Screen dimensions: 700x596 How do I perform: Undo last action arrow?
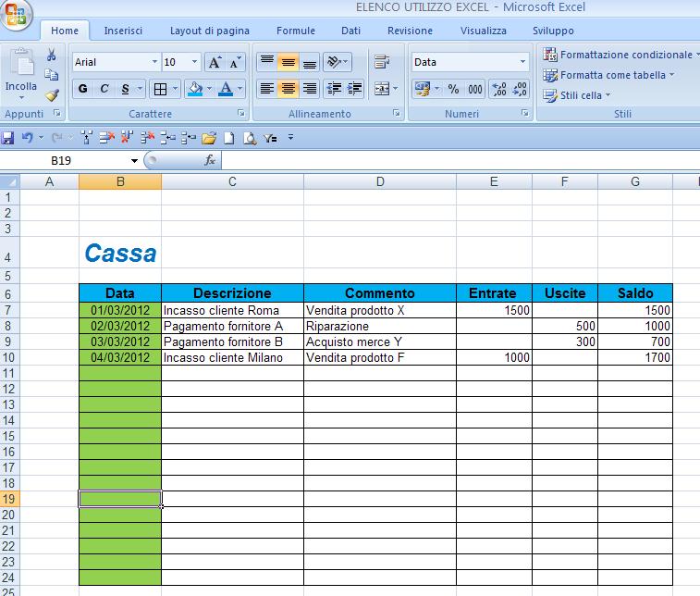point(28,138)
